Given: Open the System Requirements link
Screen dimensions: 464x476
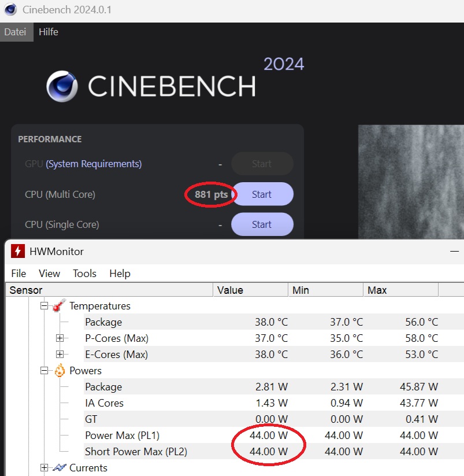Looking at the screenshot, I should [94, 164].
